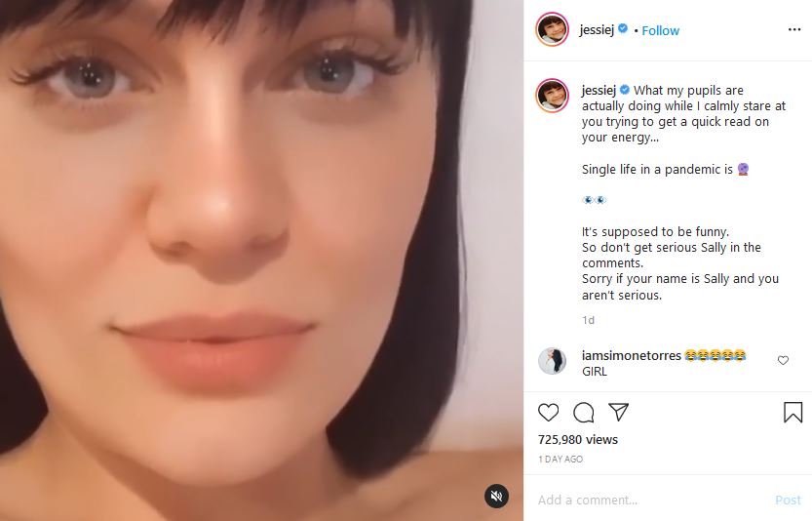
Task: Click the video to play or pause
Action: click(x=261, y=260)
